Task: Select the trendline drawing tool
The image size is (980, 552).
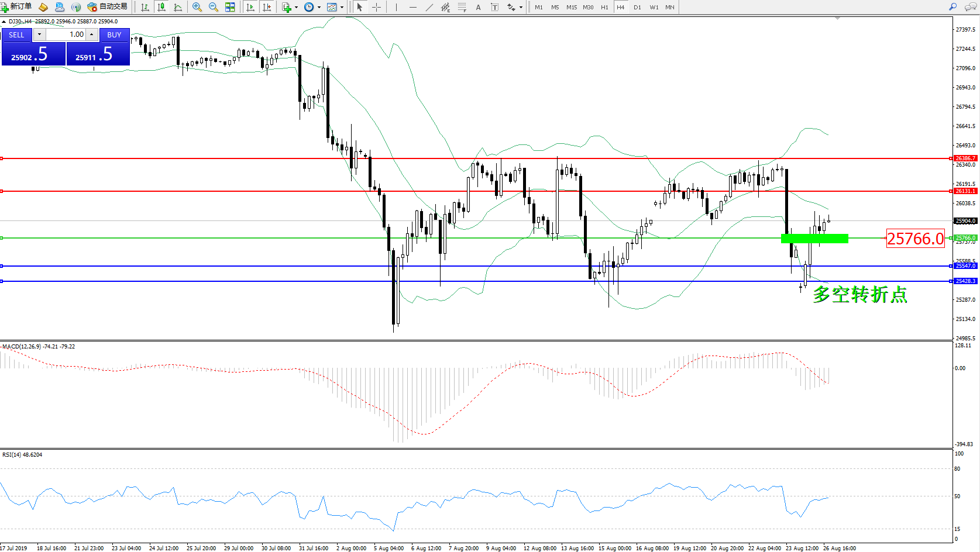Action: click(429, 7)
